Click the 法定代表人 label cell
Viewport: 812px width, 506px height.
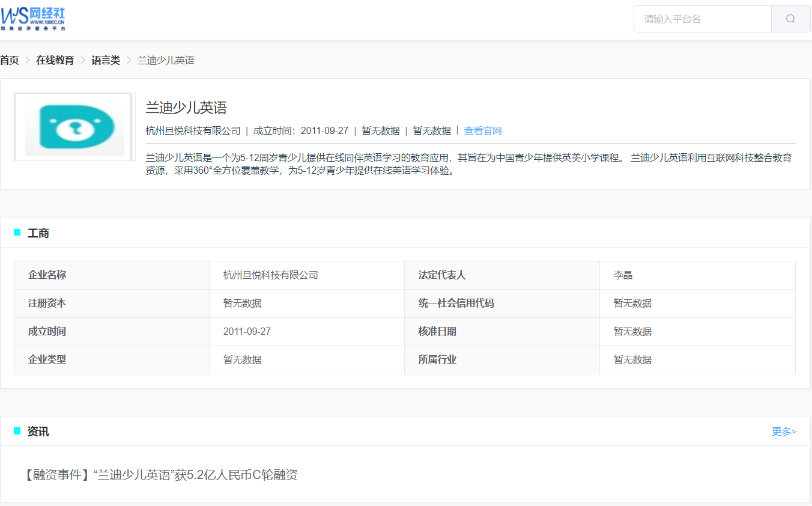502,275
